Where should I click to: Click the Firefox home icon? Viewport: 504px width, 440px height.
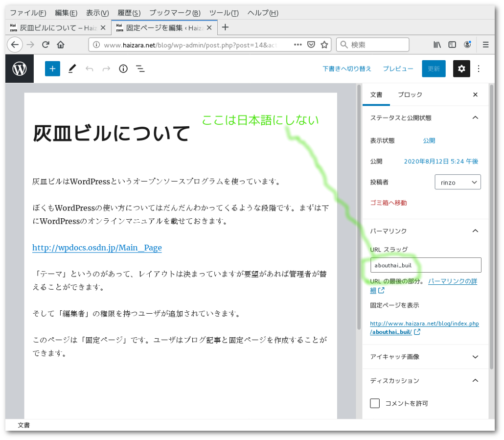61,45
